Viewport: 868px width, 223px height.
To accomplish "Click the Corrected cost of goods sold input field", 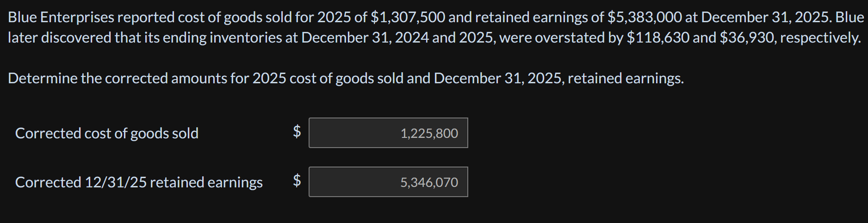I will [388, 133].
